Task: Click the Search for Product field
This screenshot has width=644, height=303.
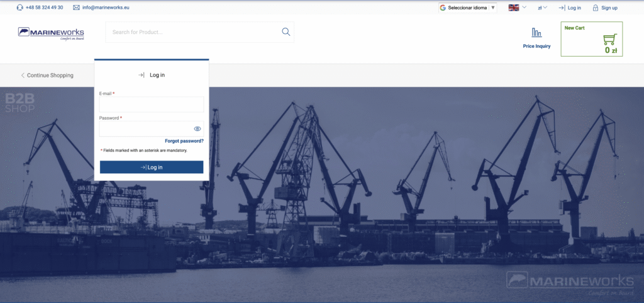Action: 192,32
